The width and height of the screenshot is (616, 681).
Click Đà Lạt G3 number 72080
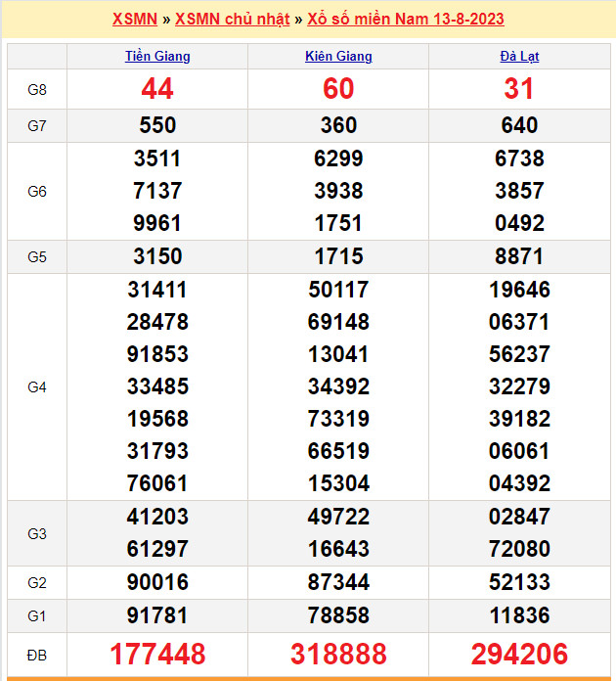pos(519,549)
